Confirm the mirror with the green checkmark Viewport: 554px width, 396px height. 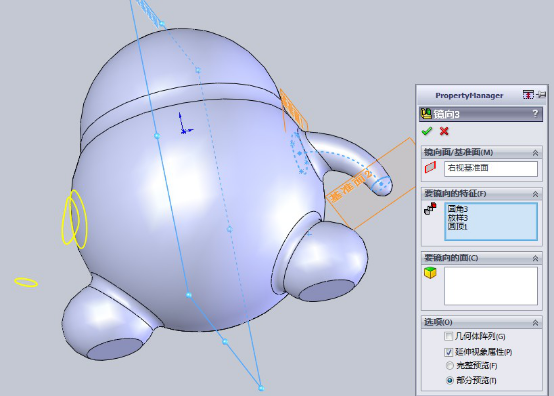(x=427, y=131)
